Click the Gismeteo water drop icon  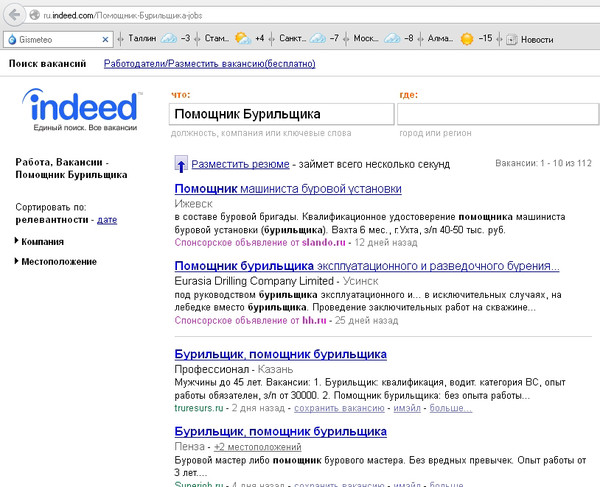pyautogui.click(x=12, y=39)
